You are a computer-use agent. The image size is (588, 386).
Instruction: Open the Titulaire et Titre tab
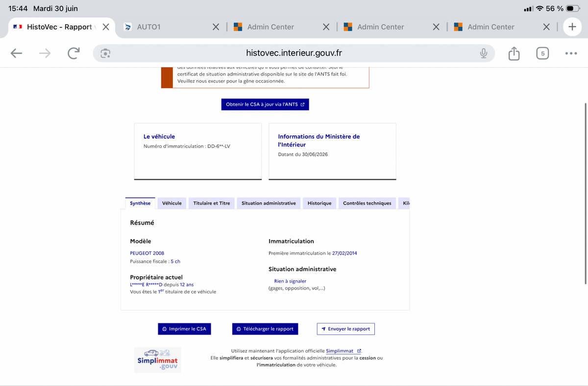[212, 203]
